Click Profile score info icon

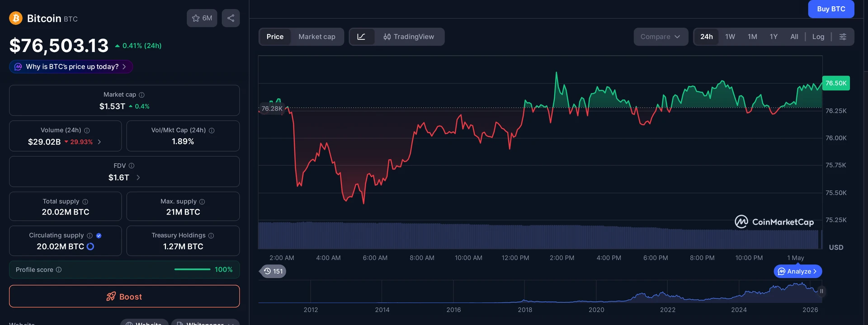59,270
